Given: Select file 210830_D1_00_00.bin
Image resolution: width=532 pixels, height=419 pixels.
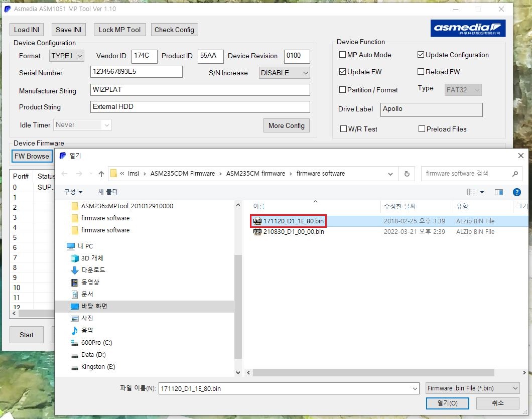Looking at the screenshot, I should (289, 232).
